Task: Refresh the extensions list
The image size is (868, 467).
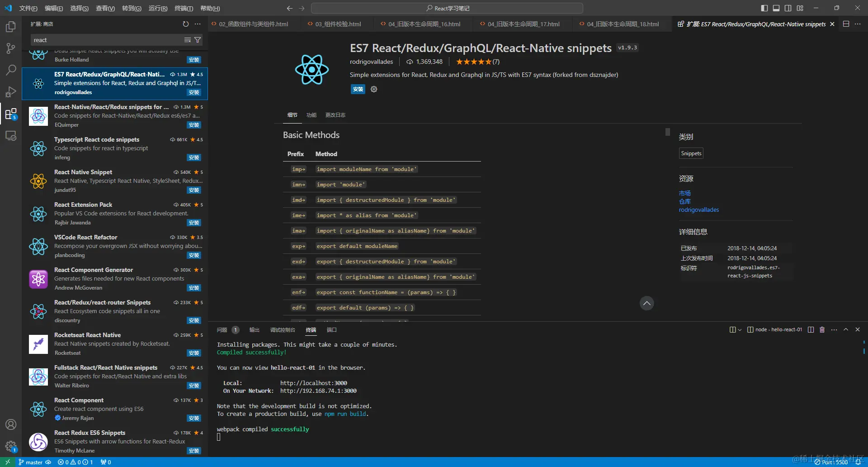Action: tap(186, 24)
